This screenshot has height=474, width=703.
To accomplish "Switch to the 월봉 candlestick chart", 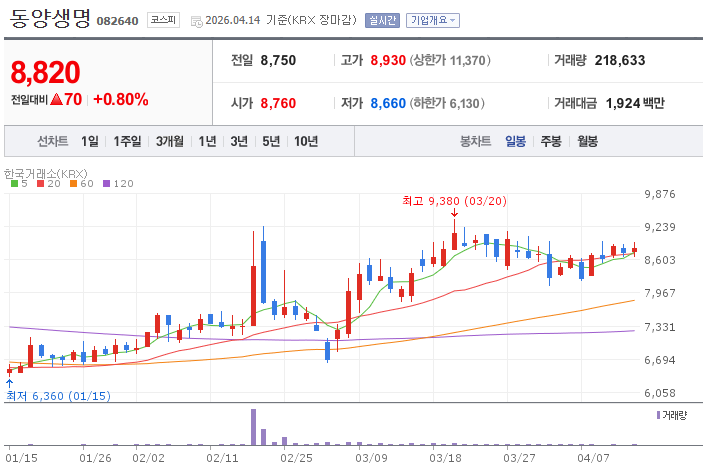I will pos(587,141).
